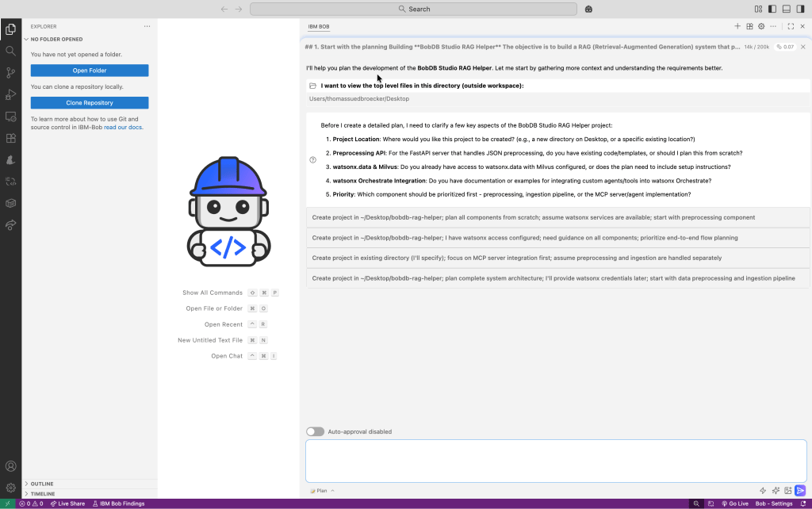Click the enhance prompt sparkle icon
The width and height of the screenshot is (812, 509).
tap(776, 491)
